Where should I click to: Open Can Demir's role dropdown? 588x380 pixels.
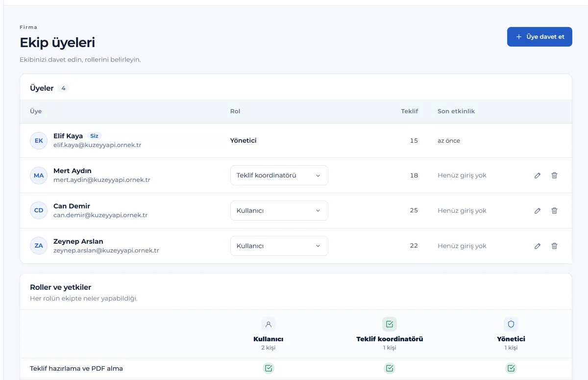coord(279,211)
